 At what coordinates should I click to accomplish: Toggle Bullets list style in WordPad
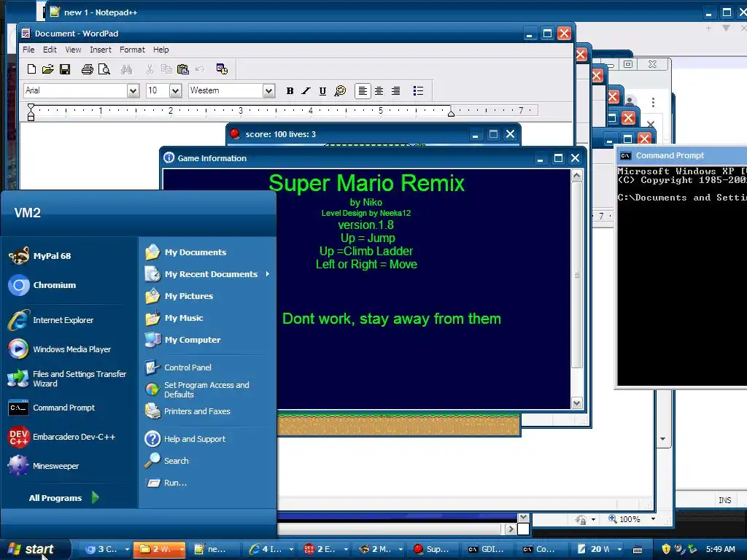[418, 91]
